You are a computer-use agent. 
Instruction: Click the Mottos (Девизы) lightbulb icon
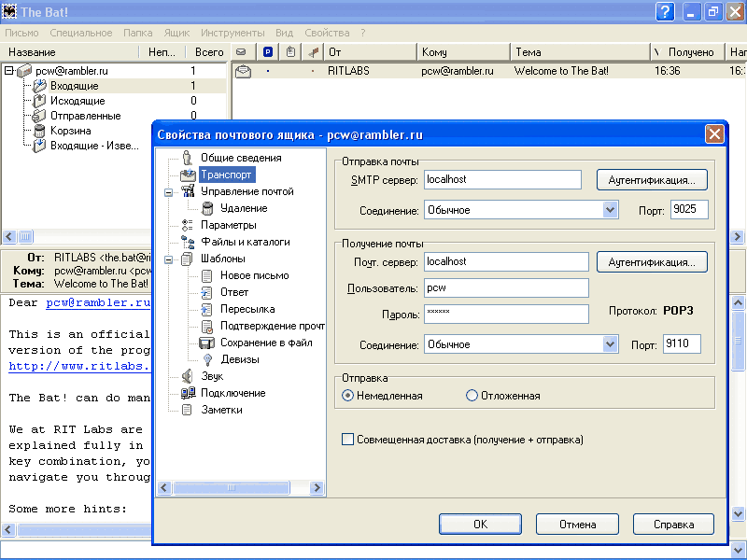coord(207,359)
